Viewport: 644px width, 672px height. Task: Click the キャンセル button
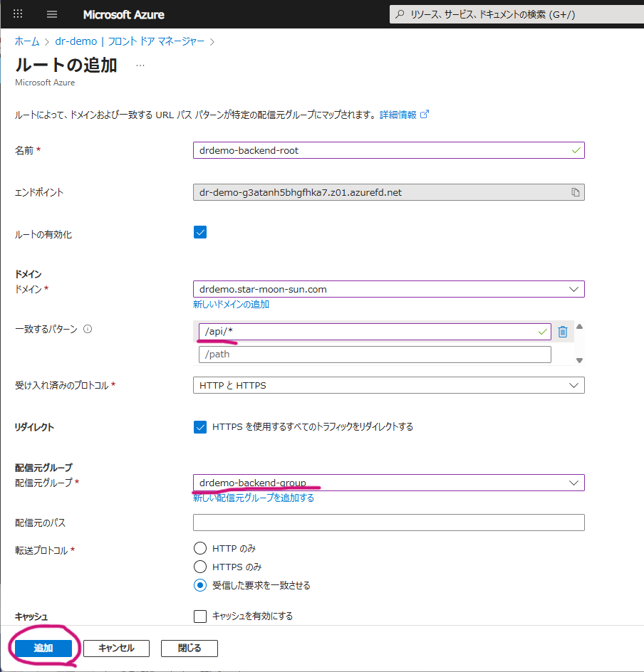[x=116, y=648]
